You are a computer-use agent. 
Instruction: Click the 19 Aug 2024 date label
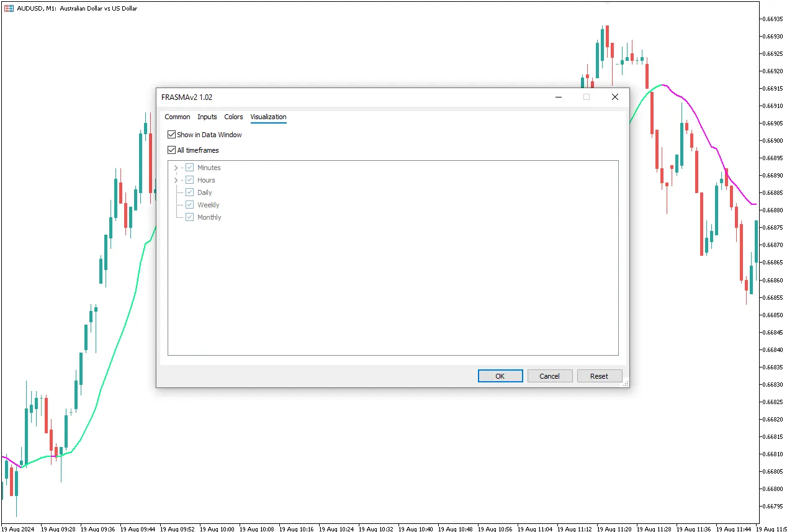pos(19,530)
